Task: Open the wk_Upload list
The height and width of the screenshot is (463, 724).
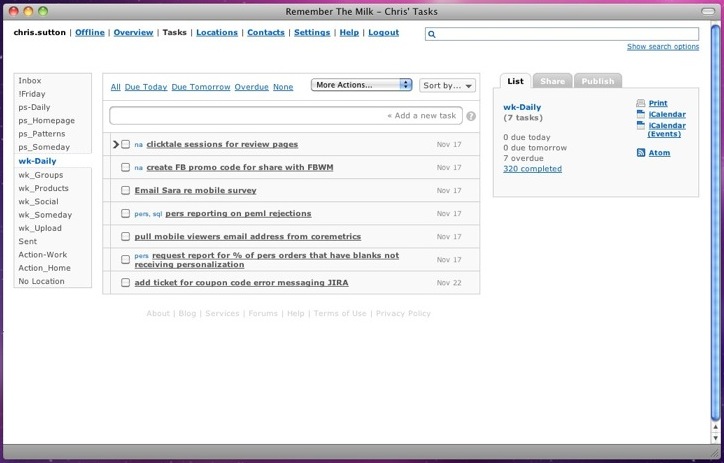Action: pyautogui.click(x=40, y=228)
